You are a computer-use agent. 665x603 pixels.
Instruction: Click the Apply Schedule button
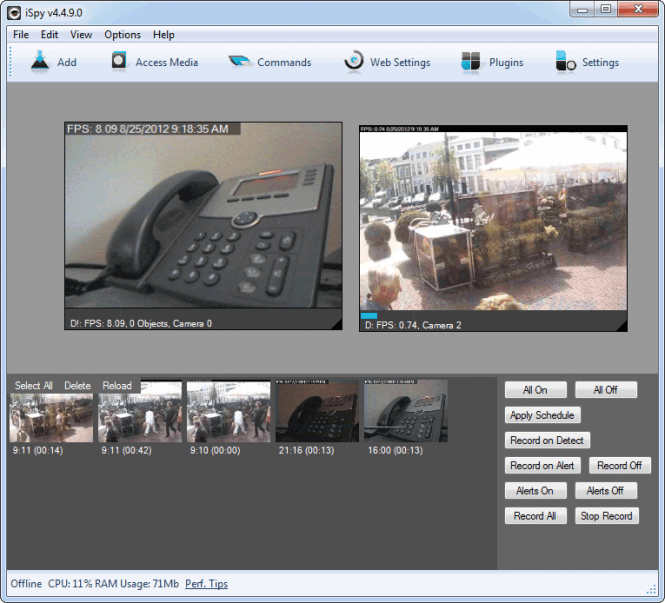(x=542, y=415)
